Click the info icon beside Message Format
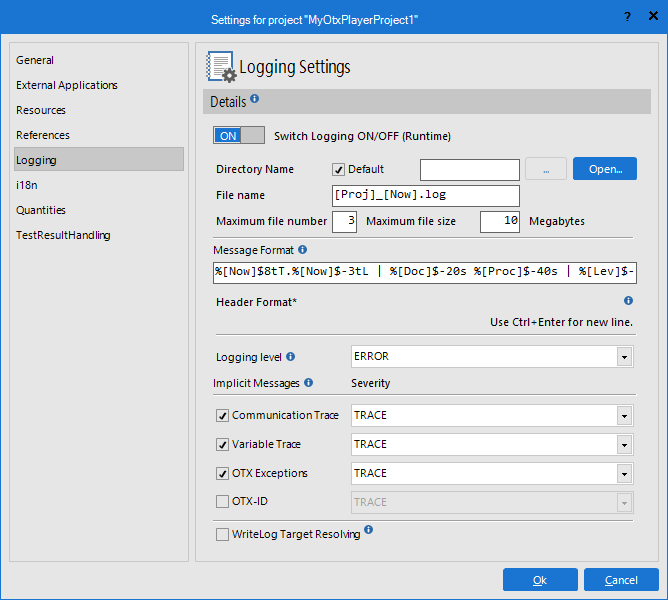The image size is (668, 600). (x=302, y=250)
